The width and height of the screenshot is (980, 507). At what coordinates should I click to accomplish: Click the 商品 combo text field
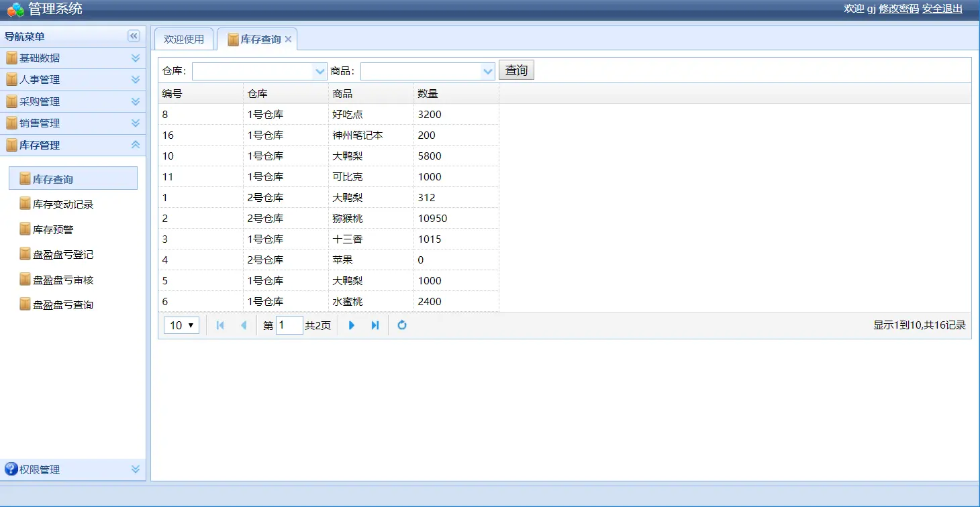coord(421,71)
